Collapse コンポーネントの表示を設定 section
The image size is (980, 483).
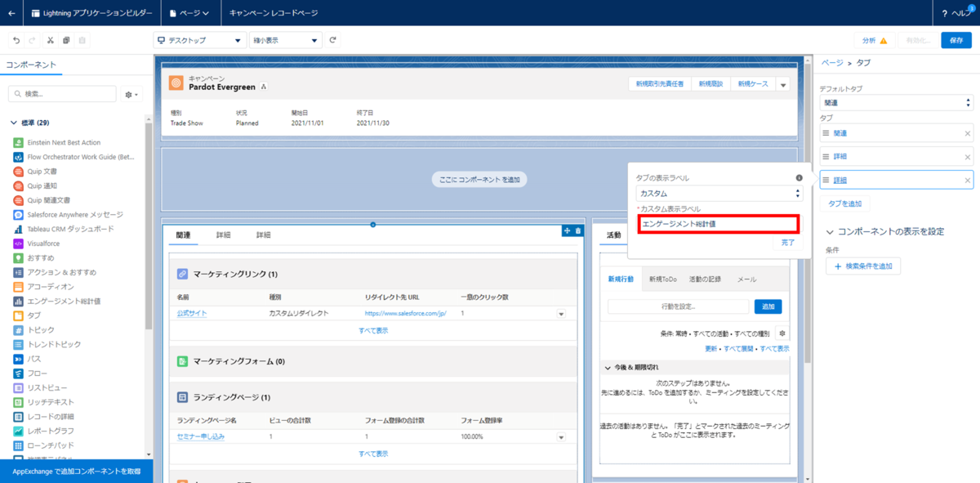[x=830, y=231]
